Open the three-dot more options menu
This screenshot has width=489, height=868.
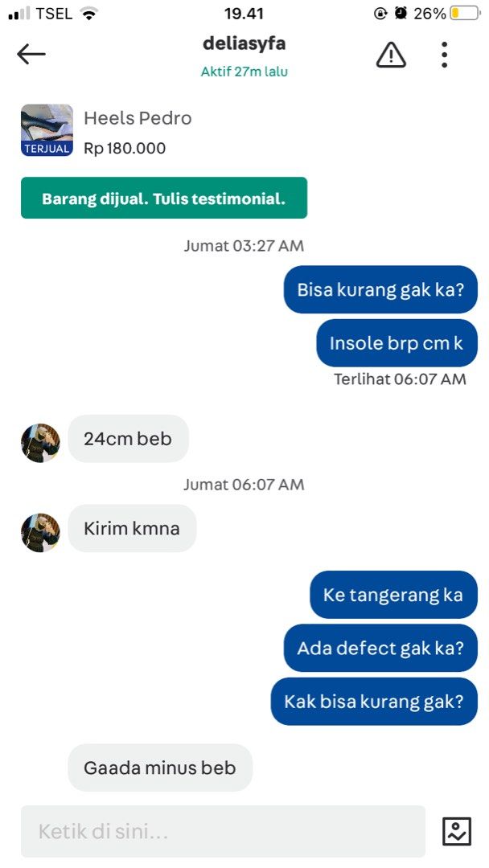pyautogui.click(x=444, y=55)
